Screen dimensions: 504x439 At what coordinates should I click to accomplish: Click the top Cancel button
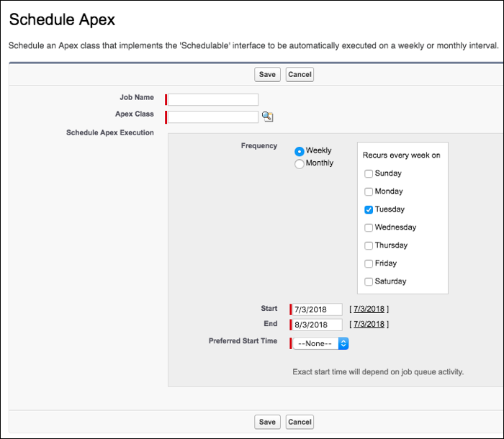pyautogui.click(x=300, y=74)
